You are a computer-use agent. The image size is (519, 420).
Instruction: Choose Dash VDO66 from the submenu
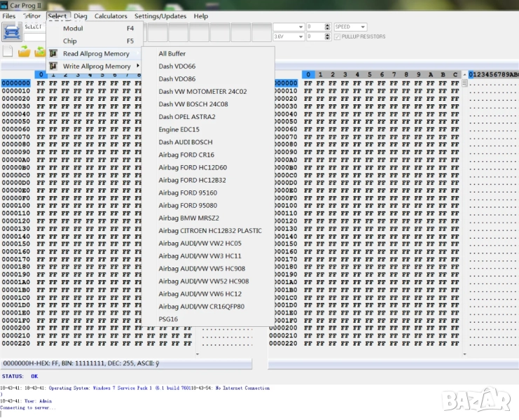tap(177, 66)
